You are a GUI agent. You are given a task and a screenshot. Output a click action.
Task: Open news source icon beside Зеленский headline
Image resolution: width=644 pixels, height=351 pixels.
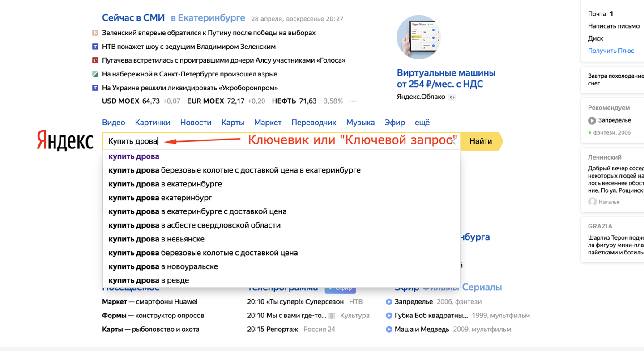pyautogui.click(x=95, y=33)
